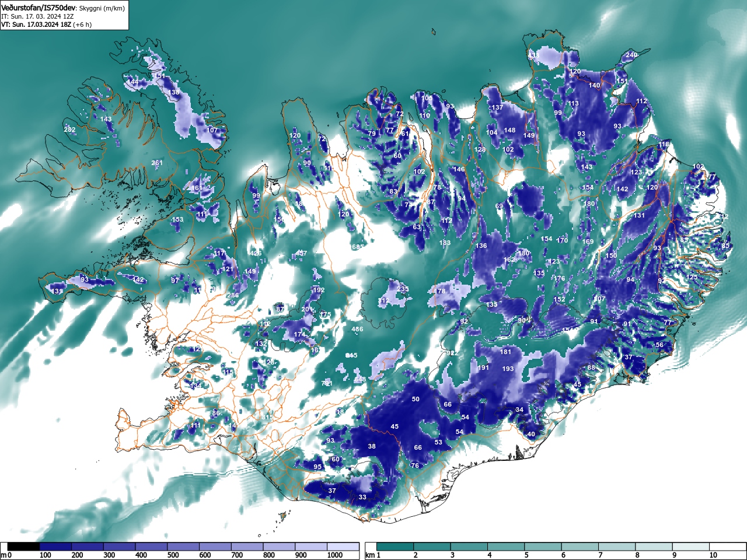
Task: Click the 'km' unit label on the legend
Action: (x=370, y=555)
